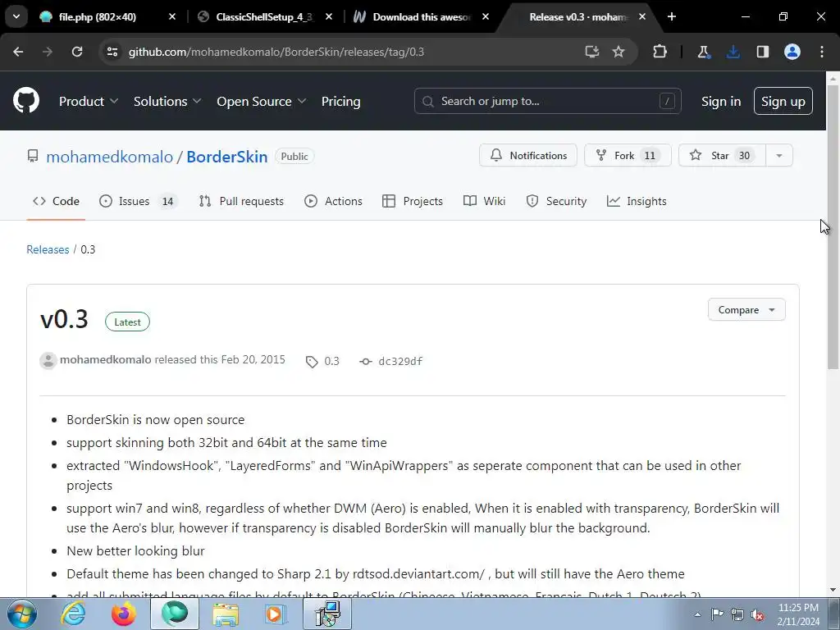Fork the repository with Fork button
This screenshot has width=840, height=630.
pyautogui.click(x=628, y=155)
